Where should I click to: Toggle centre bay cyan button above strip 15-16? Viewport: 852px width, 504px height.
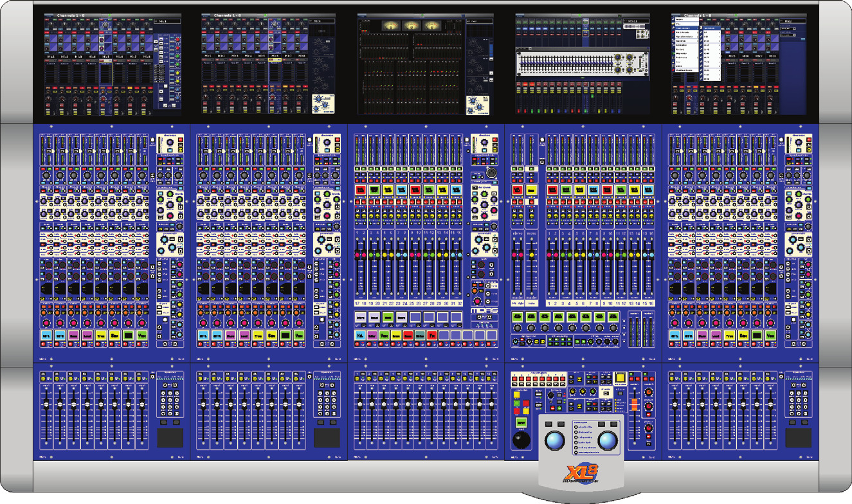(456, 190)
